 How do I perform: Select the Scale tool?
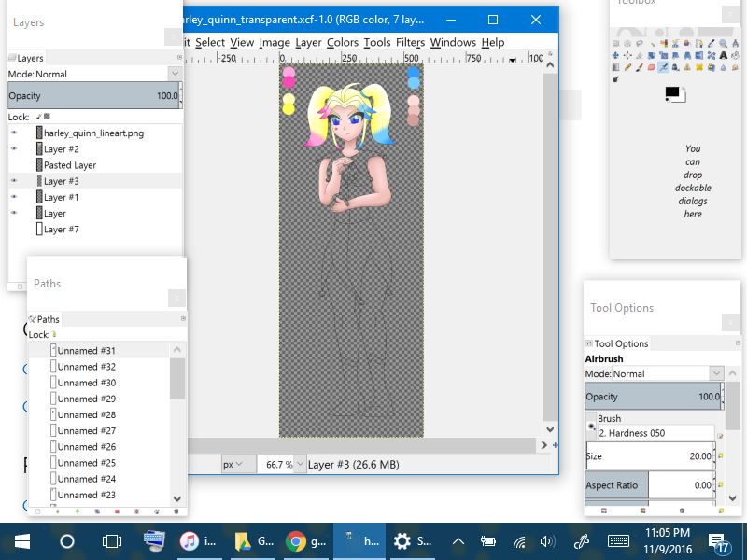(663, 55)
